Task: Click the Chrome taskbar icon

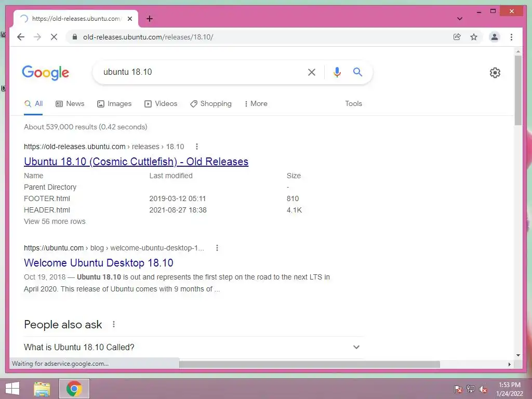Action: [x=74, y=389]
